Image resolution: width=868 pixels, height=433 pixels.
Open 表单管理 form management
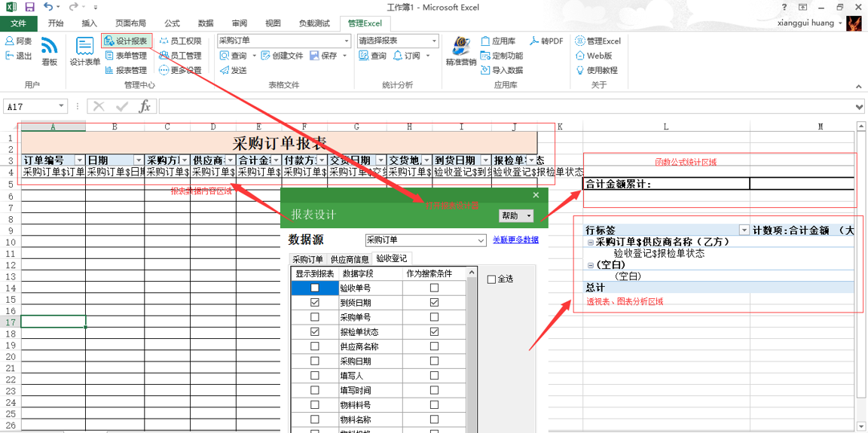pos(126,55)
